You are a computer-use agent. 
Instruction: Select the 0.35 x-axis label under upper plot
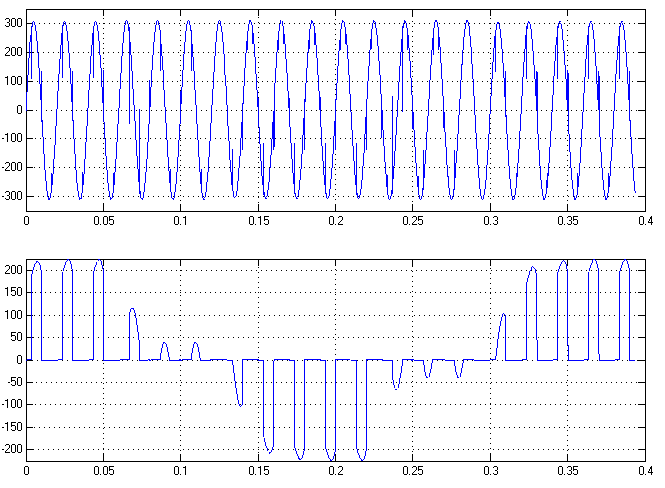(568, 221)
